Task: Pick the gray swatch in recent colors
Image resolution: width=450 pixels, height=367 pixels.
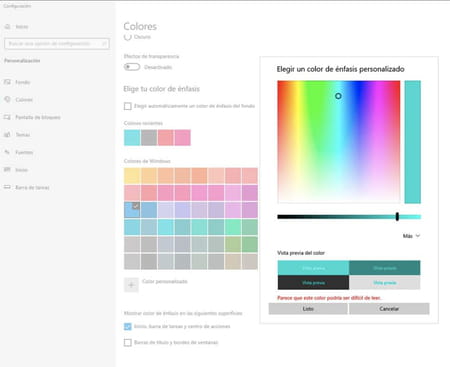Action: coord(149,138)
